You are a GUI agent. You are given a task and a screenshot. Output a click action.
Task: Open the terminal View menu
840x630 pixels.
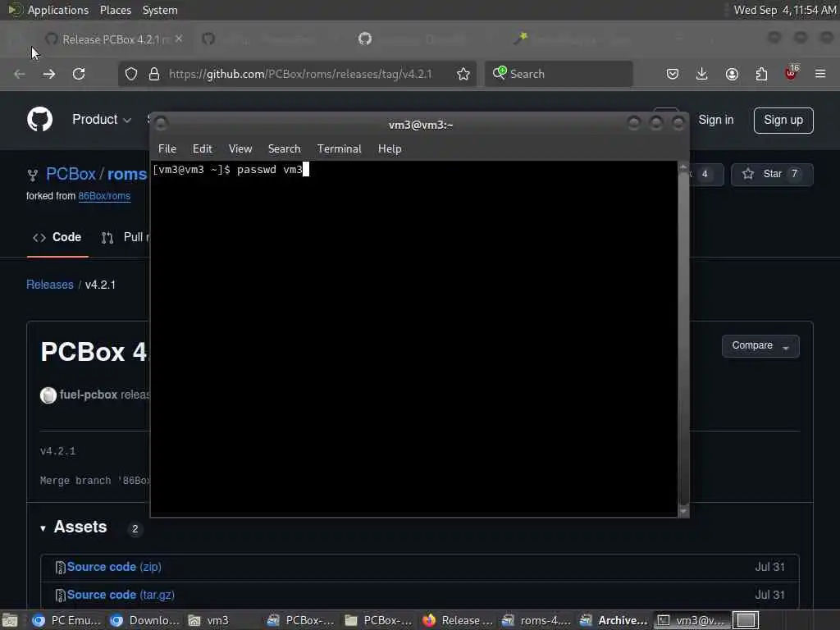(x=240, y=149)
